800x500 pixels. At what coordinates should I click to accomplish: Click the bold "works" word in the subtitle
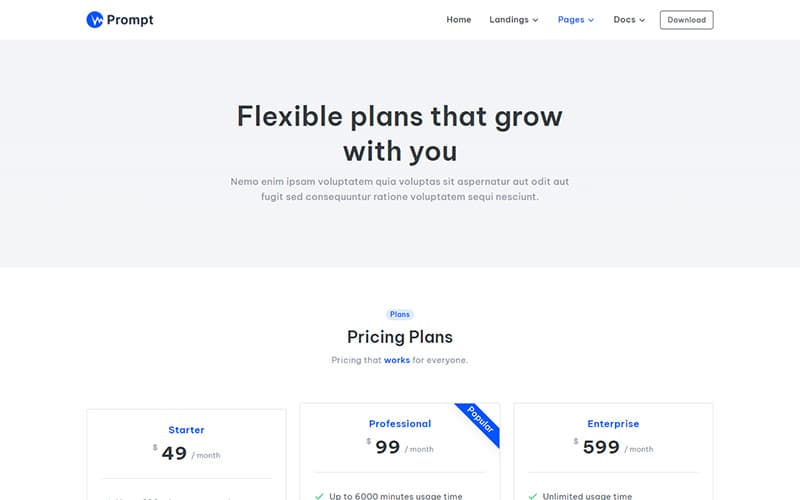(x=397, y=360)
